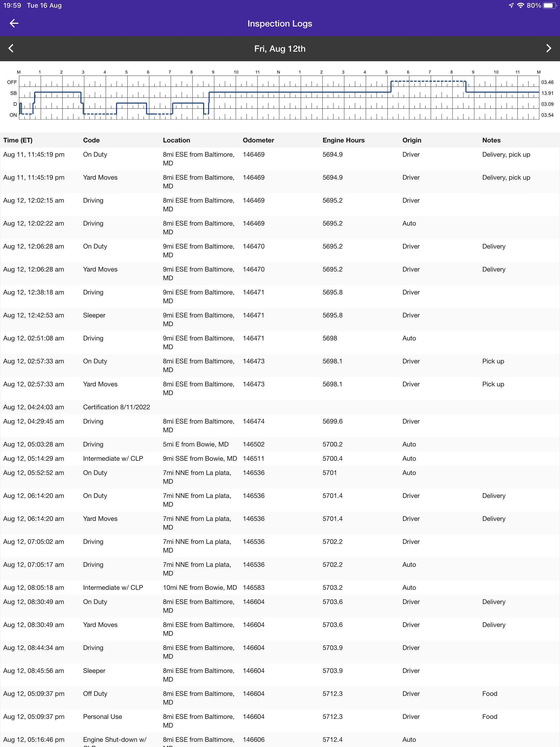Click the SB label on the log graph
This screenshot has height=747, width=560.
[x=13, y=93]
